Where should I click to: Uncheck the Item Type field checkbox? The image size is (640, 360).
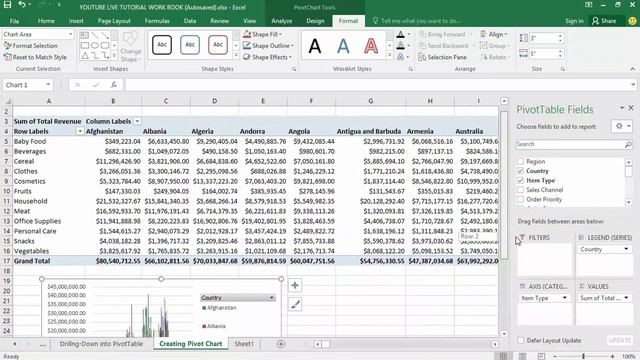pyautogui.click(x=520, y=180)
